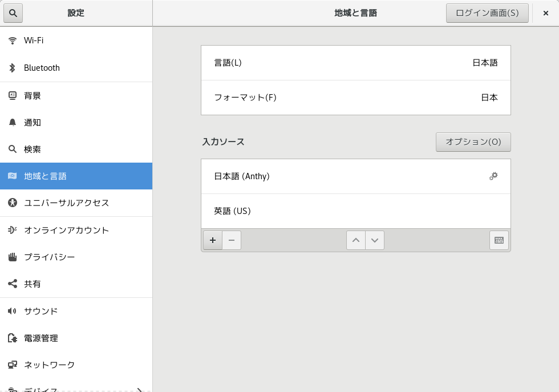Click the ログイン画面(S) button
The image size is (559, 392).
(x=487, y=13)
